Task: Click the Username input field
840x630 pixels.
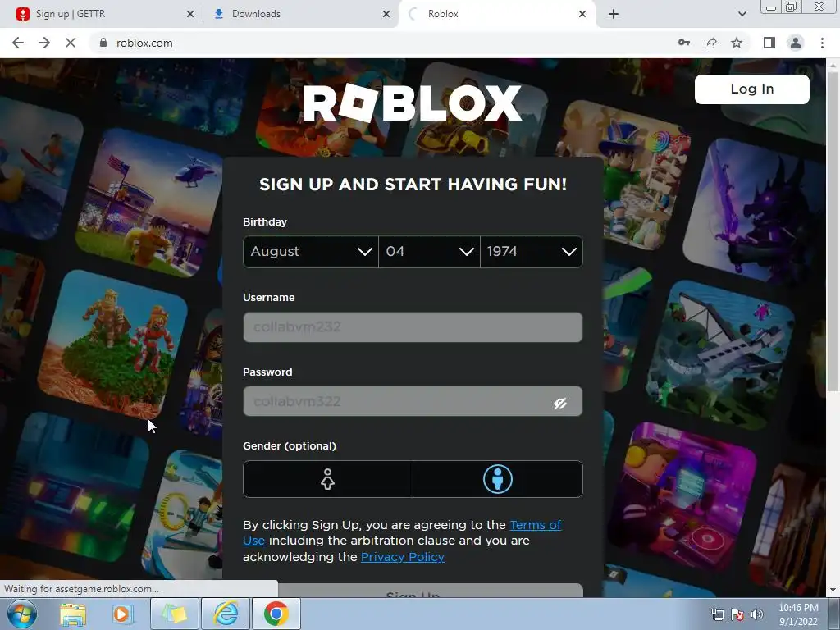Action: point(413,326)
